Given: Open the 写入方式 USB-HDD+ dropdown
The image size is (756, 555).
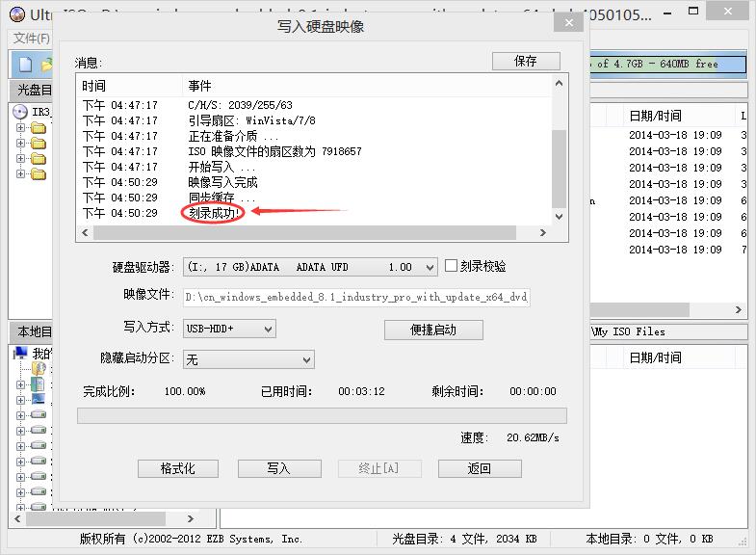Looking at the screenshot, I should tap(269, 329).
